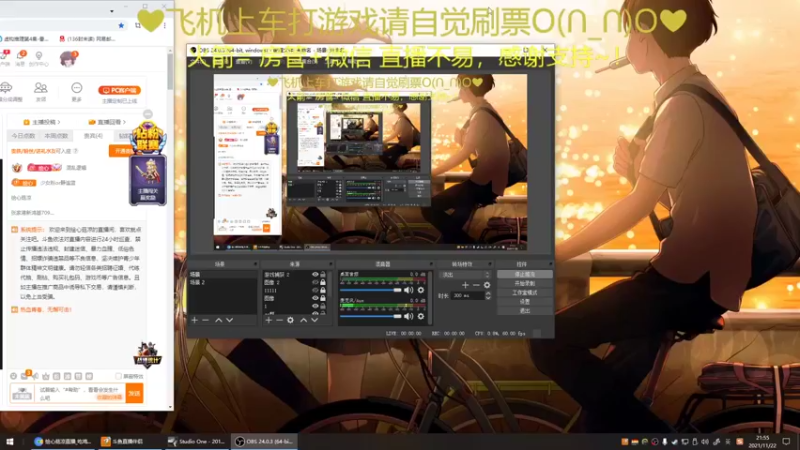Check the 屏蔽特效 checkbox in the chat
The image size is (800, 450).
point(118,376)
